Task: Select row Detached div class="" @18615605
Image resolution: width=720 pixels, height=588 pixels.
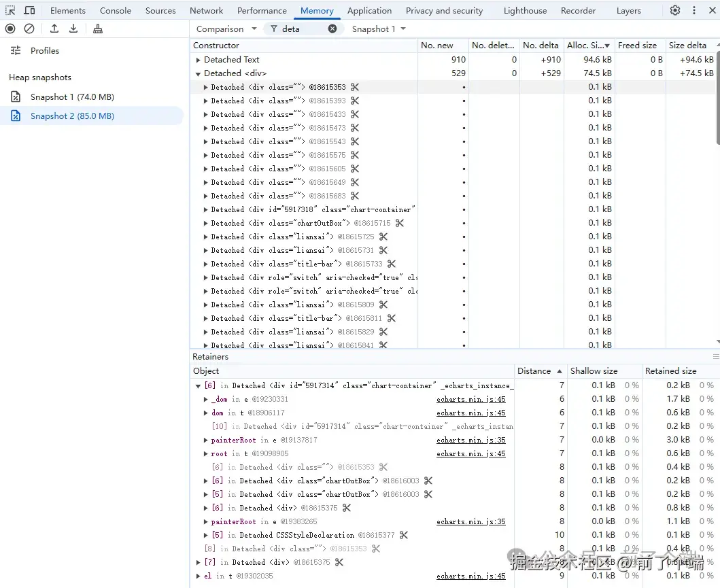Action: pos(452,169)
